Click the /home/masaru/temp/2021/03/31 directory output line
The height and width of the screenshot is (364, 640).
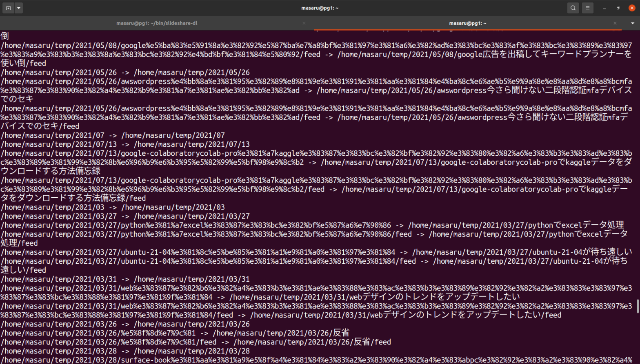point(125,279)
